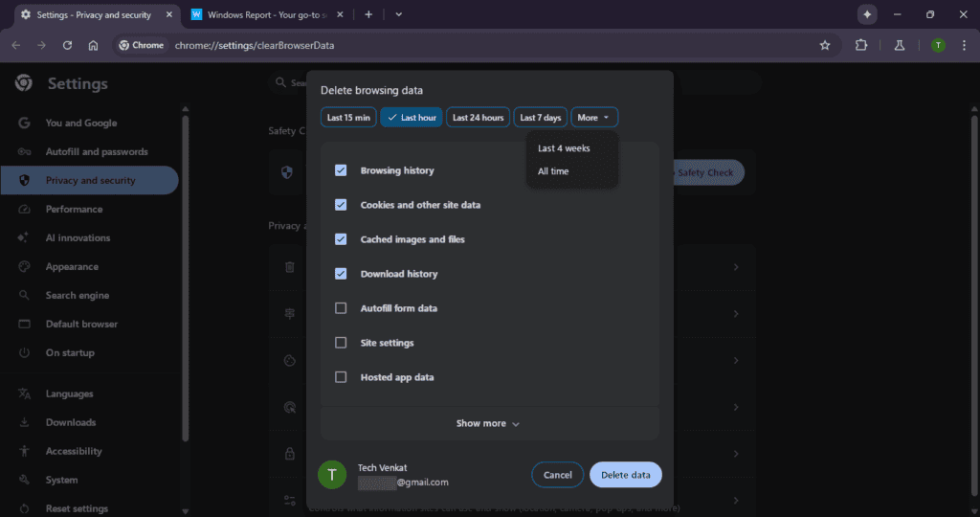Select Last 4 weeks menu option
980x517 pixels.
[564, 148]
